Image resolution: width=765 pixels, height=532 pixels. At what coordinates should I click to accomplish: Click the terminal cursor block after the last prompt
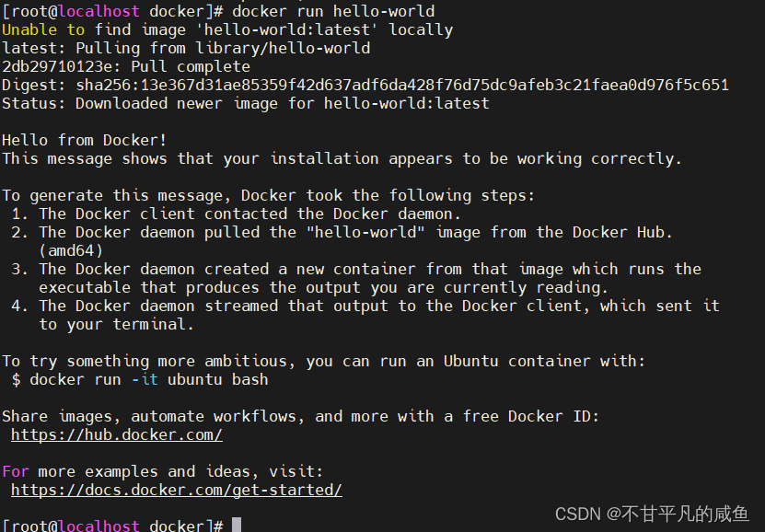(237, 526)
